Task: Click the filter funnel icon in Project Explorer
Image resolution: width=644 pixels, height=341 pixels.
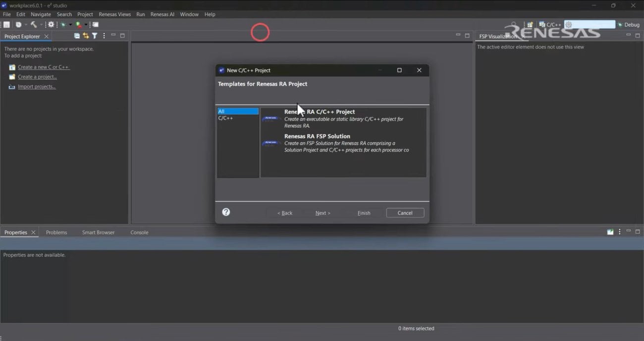Action: [x=95, y=36]
